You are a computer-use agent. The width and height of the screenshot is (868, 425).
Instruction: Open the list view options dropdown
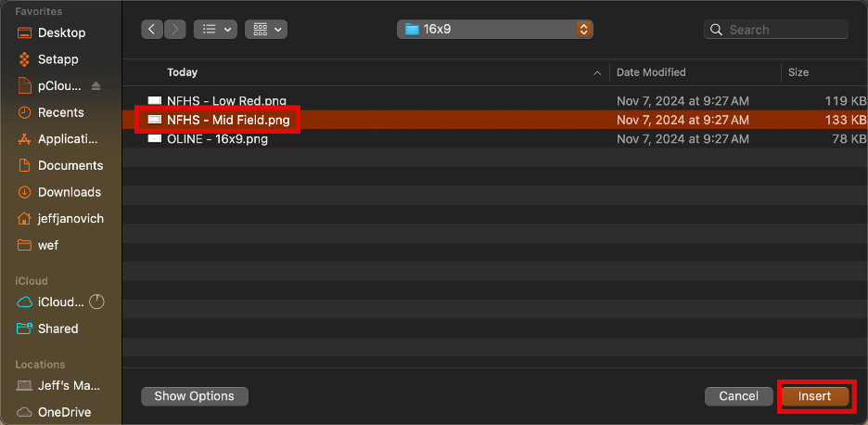point(215,30)
